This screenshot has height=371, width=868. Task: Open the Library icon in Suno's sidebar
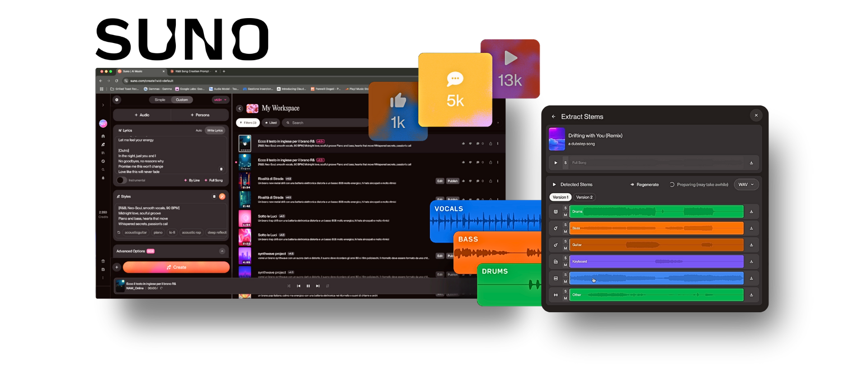coord(103,153)
